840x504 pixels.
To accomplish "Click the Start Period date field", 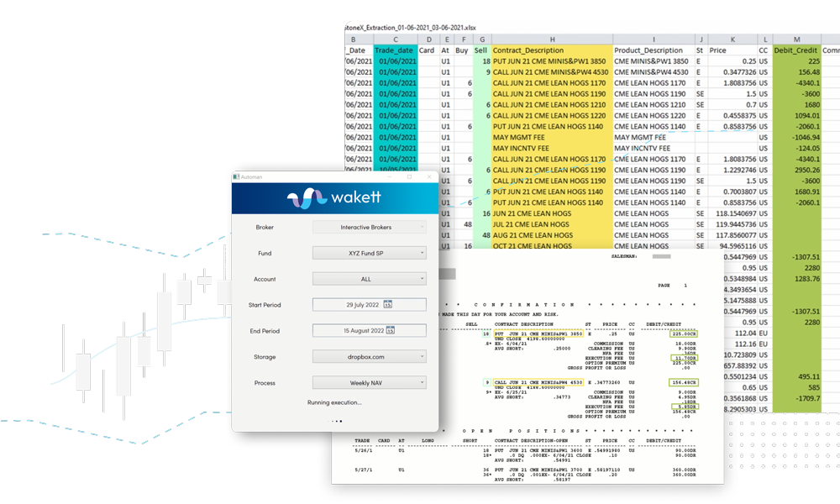I will point(369,305).
